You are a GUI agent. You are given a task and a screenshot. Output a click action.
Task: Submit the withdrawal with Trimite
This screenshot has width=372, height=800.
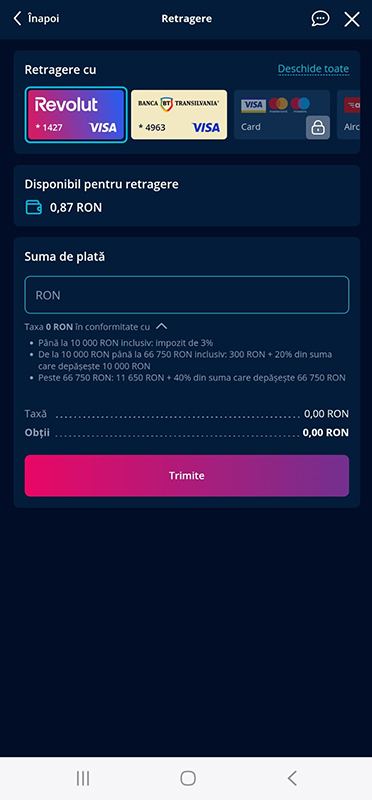(187, 476)
